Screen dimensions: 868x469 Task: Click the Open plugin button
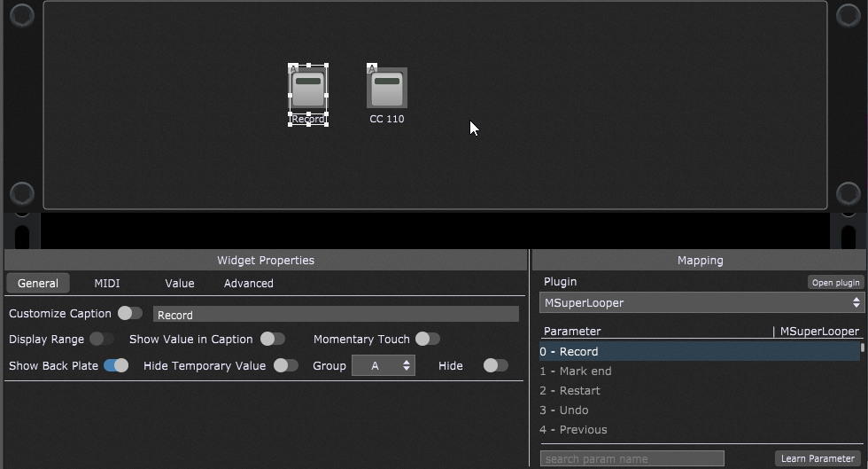[835, 283]
